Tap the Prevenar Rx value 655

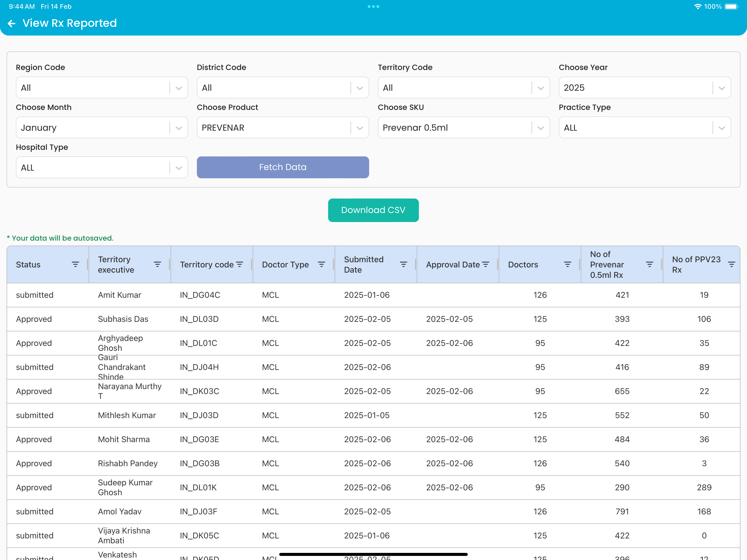[x=622, y=391]
